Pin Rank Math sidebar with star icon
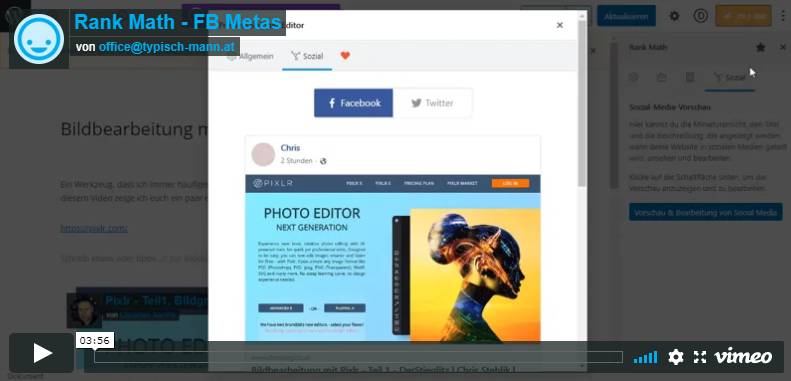This screenshot has height=381, width=791. (761, 47)
